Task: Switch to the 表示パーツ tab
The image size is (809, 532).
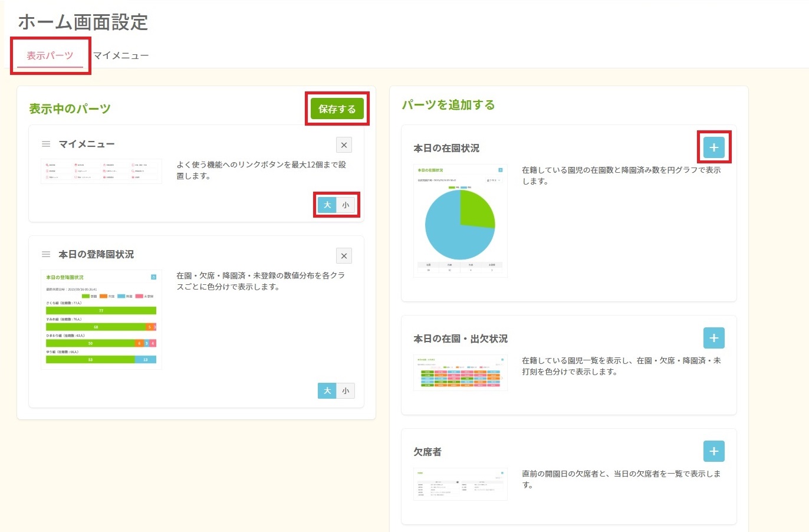Action: 50,55
